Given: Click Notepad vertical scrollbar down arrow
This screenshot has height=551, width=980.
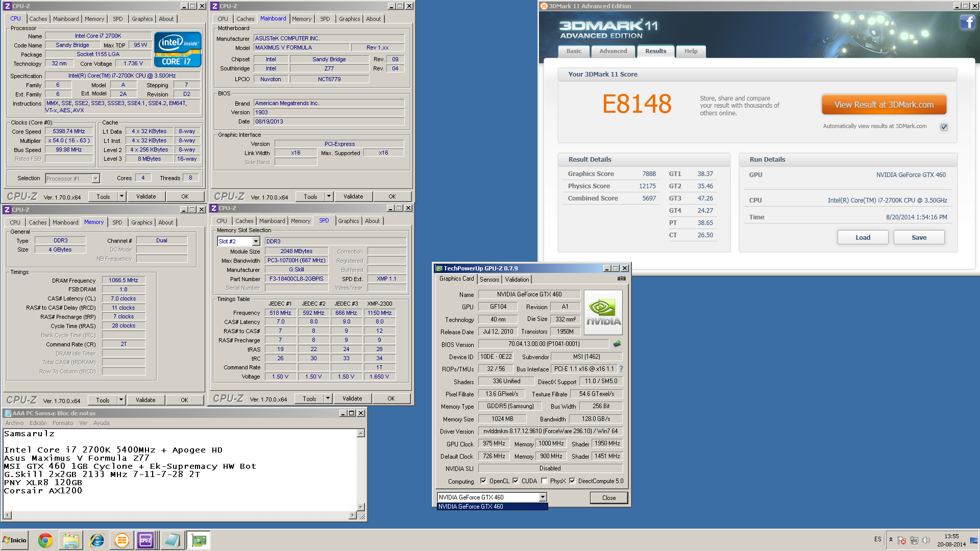Looking at the screenshot, I should click(361, 507).
